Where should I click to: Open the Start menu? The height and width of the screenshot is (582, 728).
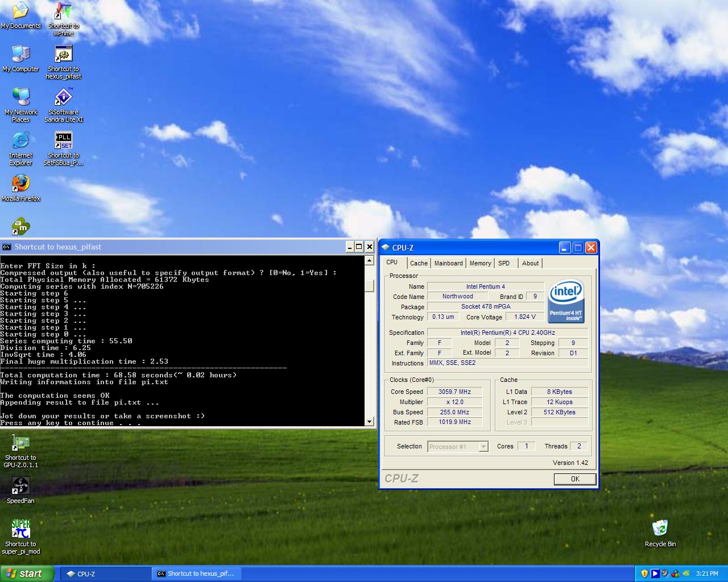27,573
